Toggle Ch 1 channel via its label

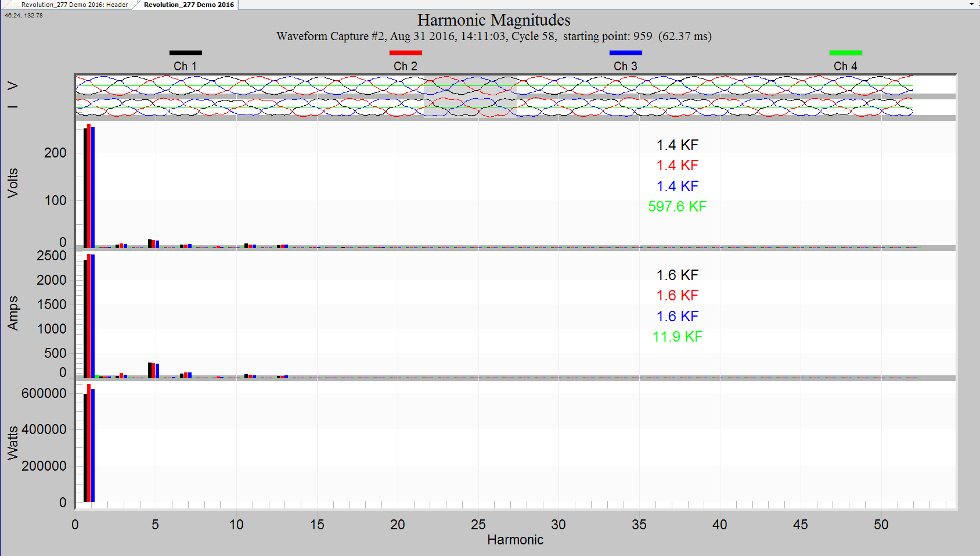185,66
